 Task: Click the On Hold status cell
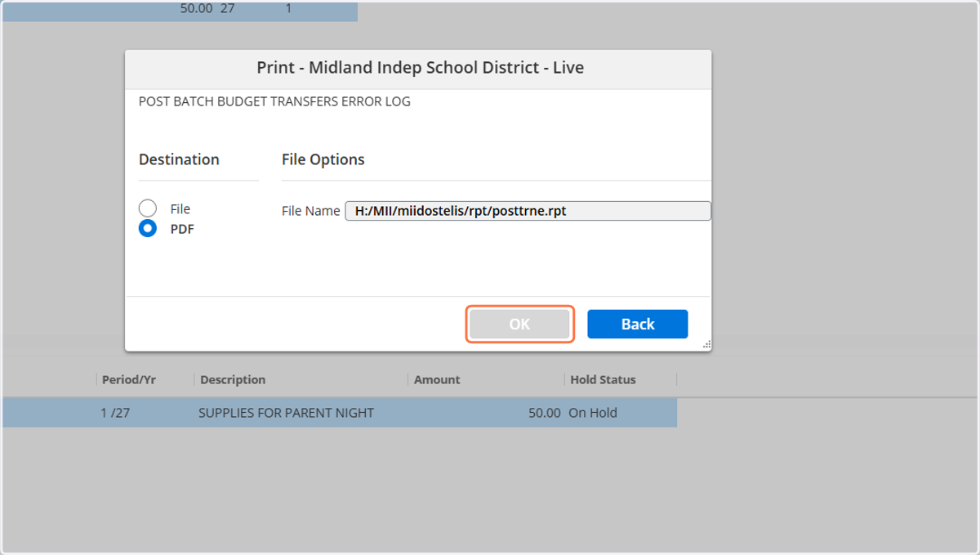593,413
